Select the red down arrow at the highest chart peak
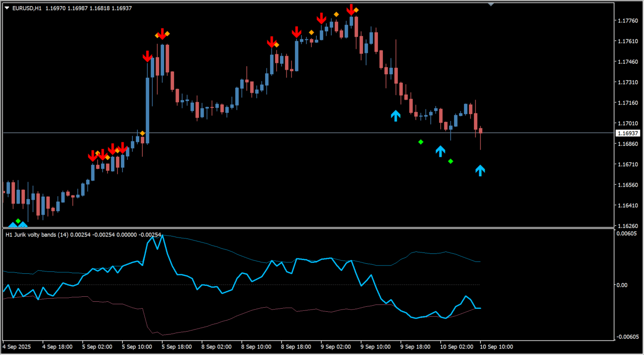 point(351,9)
